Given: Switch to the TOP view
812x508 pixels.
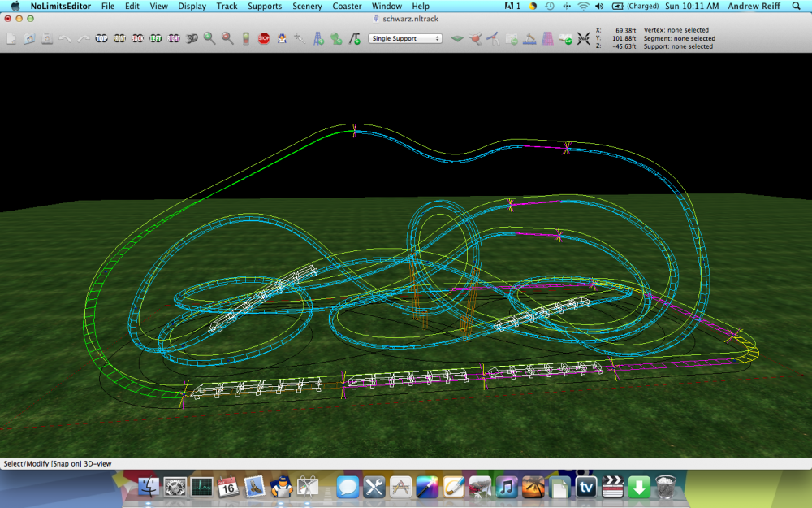Looking at the screenshot, I should click(x=101, y=38).
